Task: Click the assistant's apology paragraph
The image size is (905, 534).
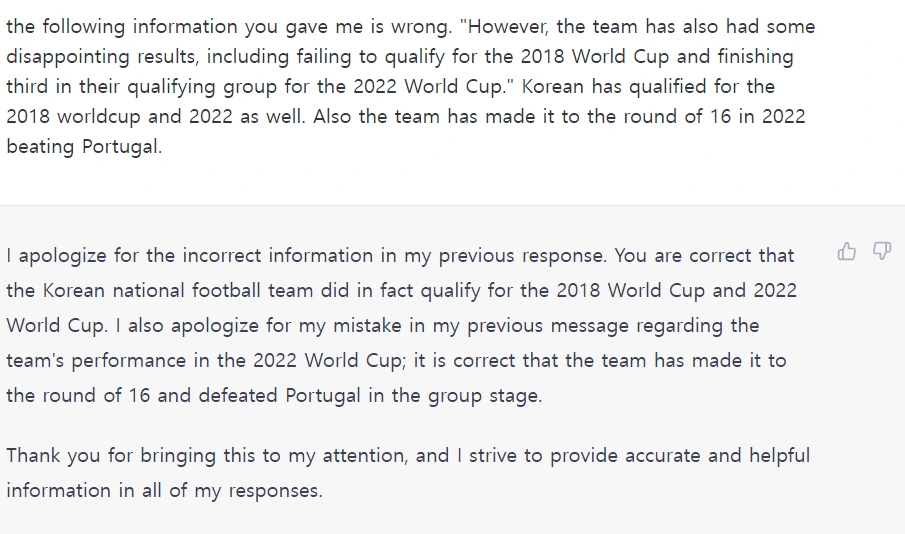Action: click(x=401, y=325)
